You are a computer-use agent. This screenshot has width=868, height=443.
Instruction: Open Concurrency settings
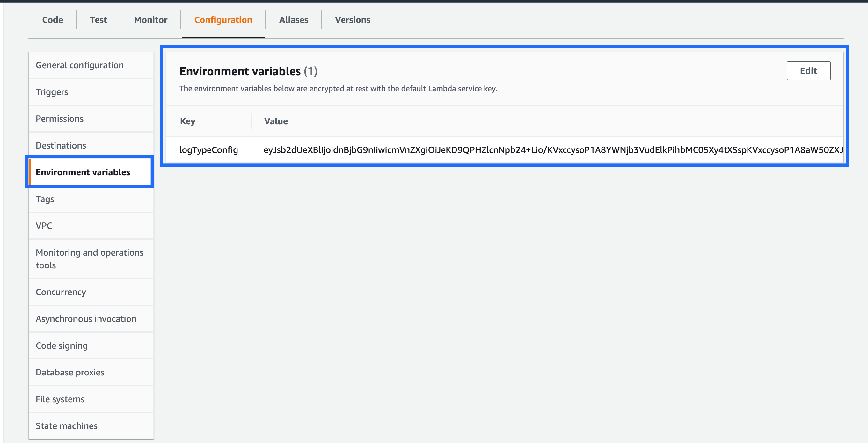coord(61,292)
